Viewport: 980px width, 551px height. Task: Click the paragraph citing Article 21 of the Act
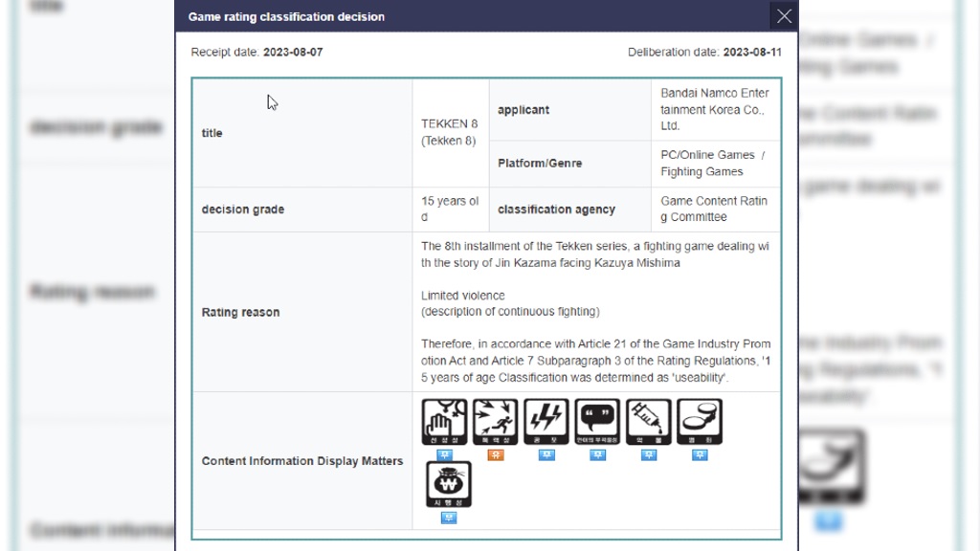click(595, 361)
